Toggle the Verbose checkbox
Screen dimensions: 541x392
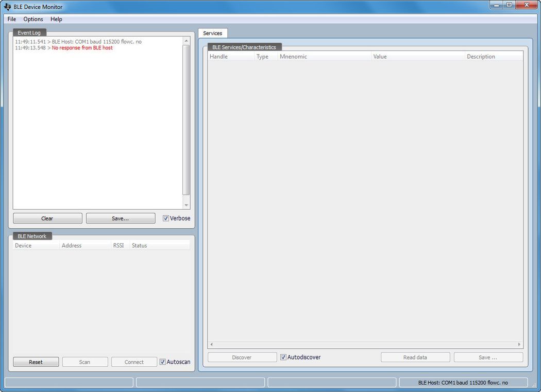(166, 218)
